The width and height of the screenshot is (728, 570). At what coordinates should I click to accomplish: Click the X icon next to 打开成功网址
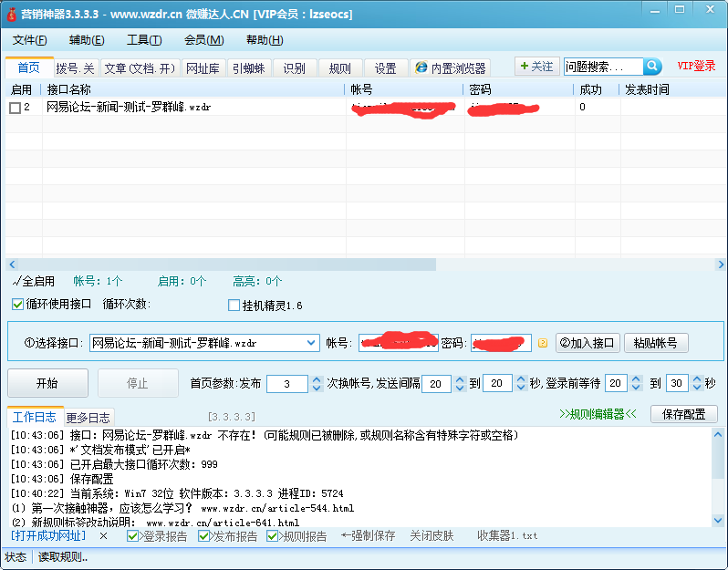pos(103,536)
